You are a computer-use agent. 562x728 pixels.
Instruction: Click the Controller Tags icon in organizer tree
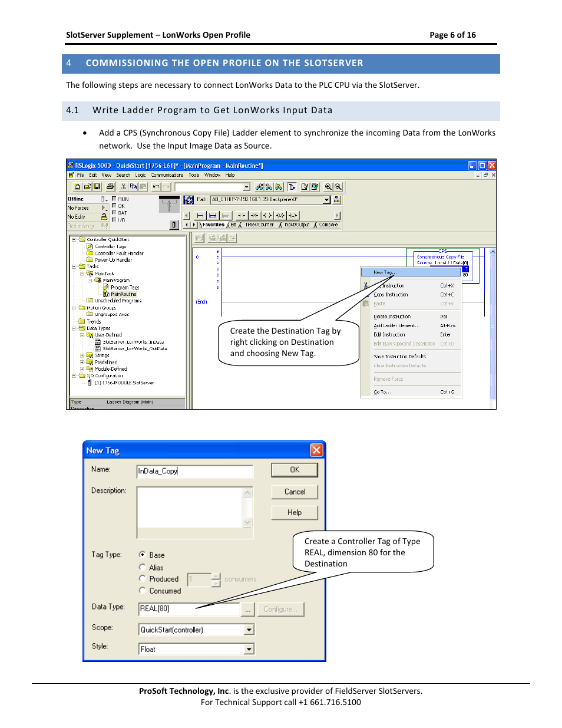click(x=90, y=246)
